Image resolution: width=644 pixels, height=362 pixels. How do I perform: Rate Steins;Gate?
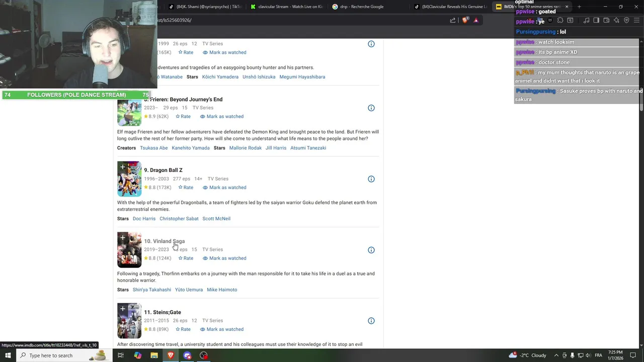pos(183,329)
